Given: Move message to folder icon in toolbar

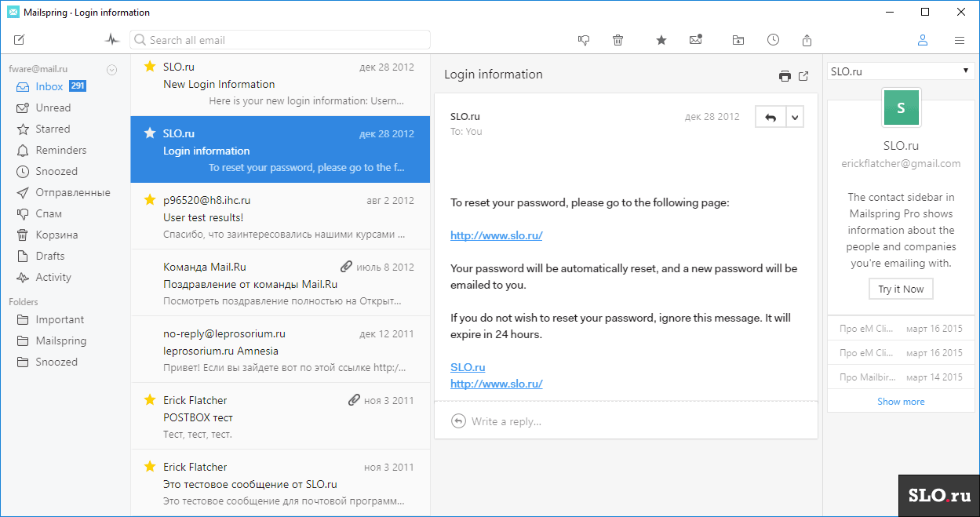Looking at the screenshot, I should click(x=738, y=40).
